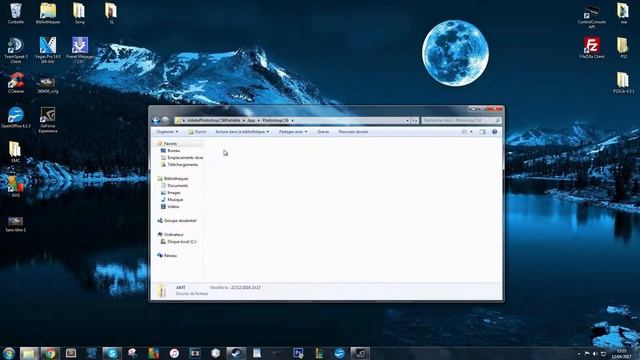Open the view options dropdown arrow
640x360 pixels.
point(471,132)
